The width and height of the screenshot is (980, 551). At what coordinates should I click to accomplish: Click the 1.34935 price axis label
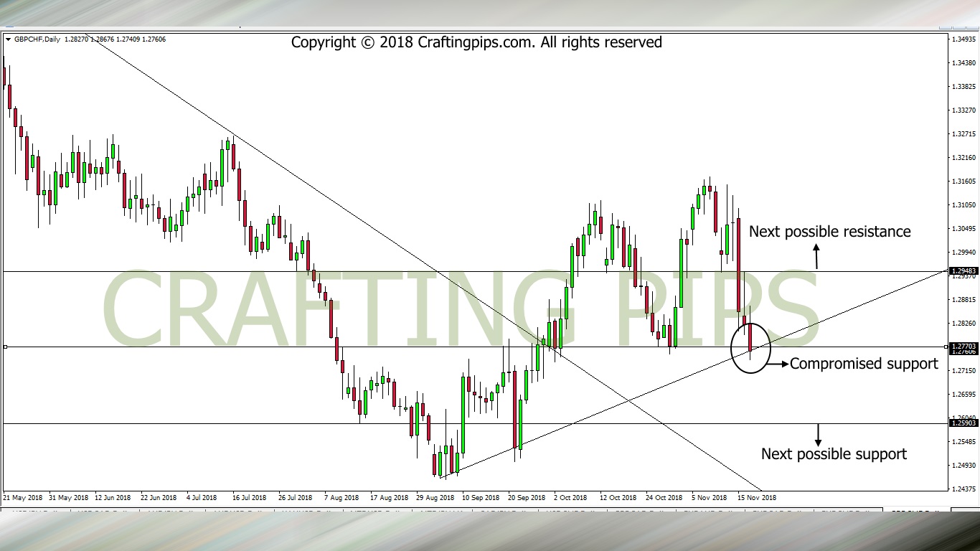click(965, 39)
